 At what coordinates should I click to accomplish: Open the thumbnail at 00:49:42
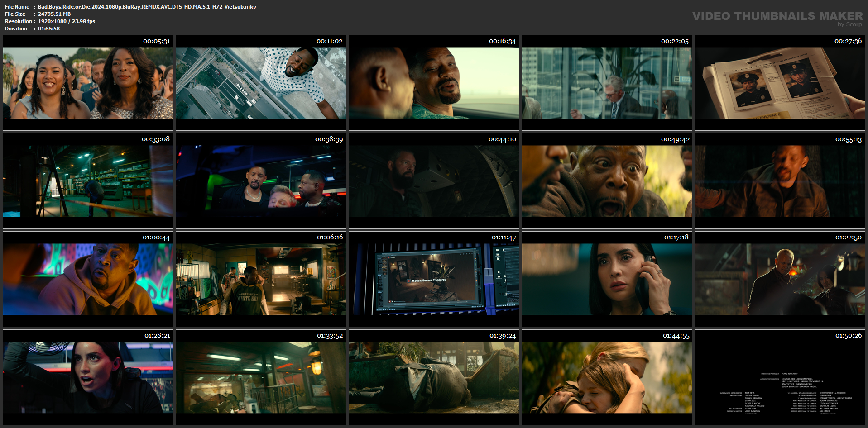click(607, 181)
